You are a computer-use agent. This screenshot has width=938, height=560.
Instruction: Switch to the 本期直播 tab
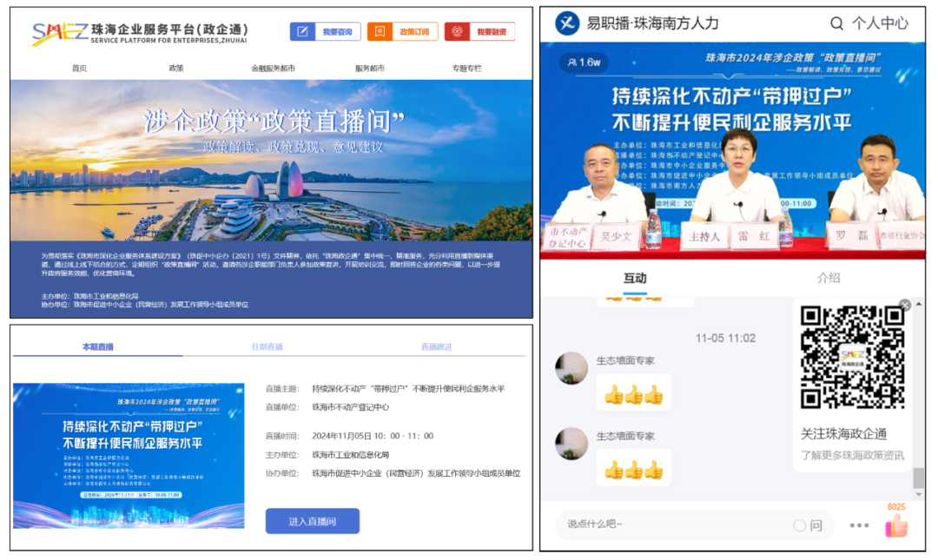pyautogui.click(x=97, y=347)
